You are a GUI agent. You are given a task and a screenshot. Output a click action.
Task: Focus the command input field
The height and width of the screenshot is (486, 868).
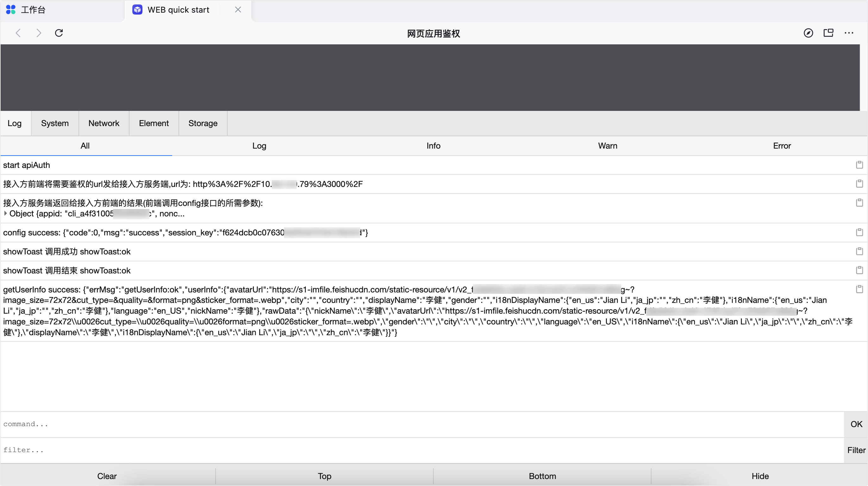click(421, 424)
